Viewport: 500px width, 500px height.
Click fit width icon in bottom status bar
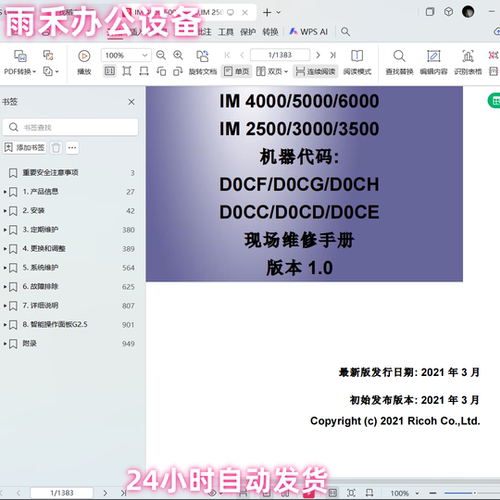click(369, 493)
